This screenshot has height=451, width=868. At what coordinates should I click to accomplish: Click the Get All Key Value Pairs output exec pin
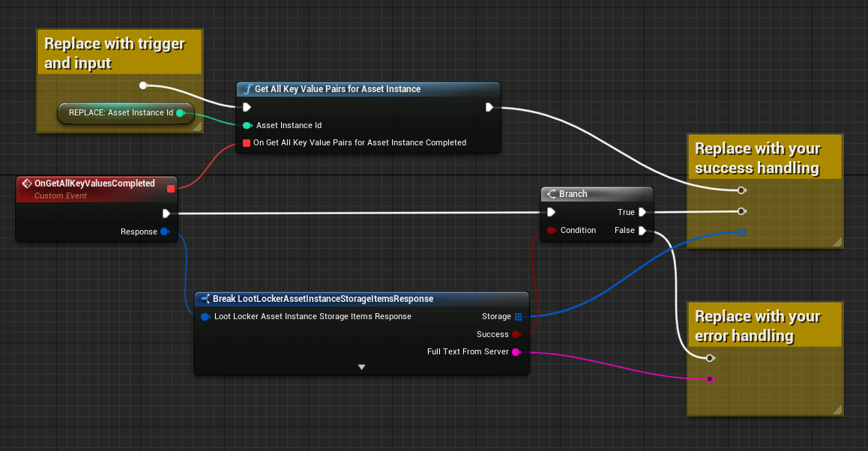(x=489, y=107)
